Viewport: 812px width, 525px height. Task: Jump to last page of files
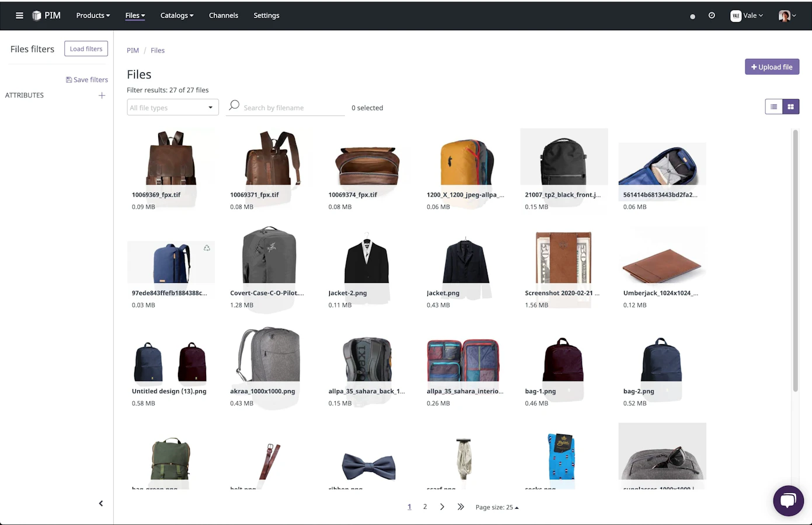click(461, 507)
